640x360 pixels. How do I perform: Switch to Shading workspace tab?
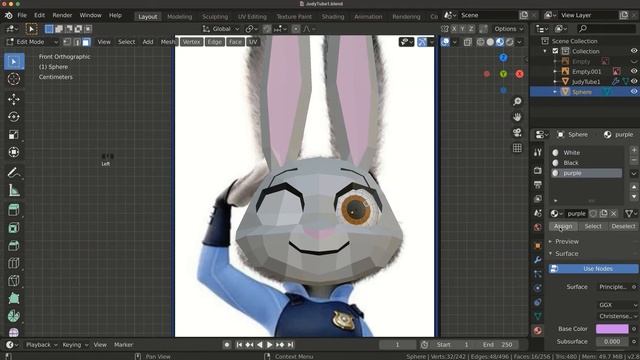tap(333, 17)
